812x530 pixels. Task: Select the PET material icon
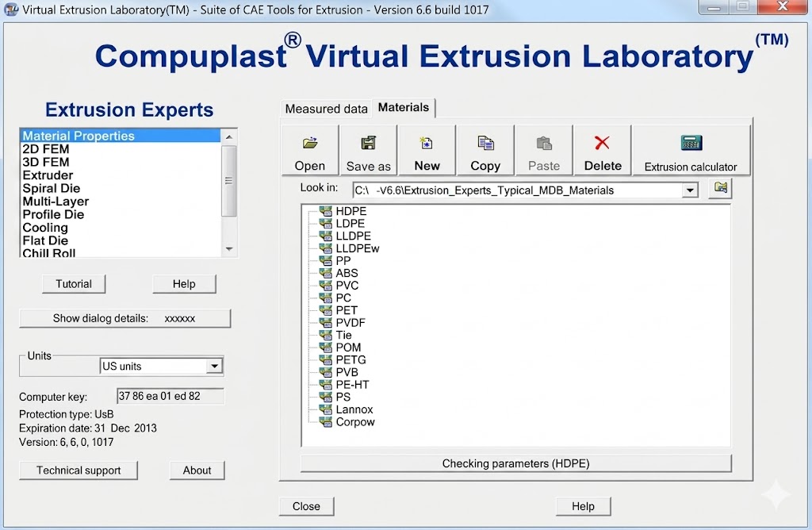tap(326, 311)
